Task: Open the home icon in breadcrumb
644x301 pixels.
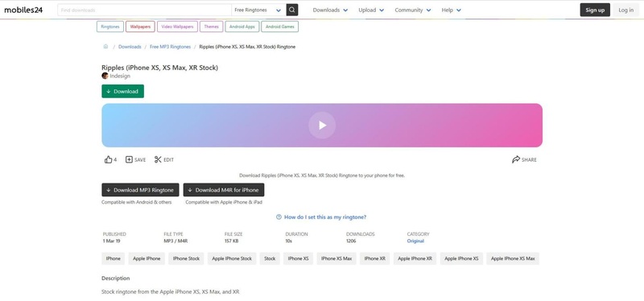Action: tap(105, 47)
